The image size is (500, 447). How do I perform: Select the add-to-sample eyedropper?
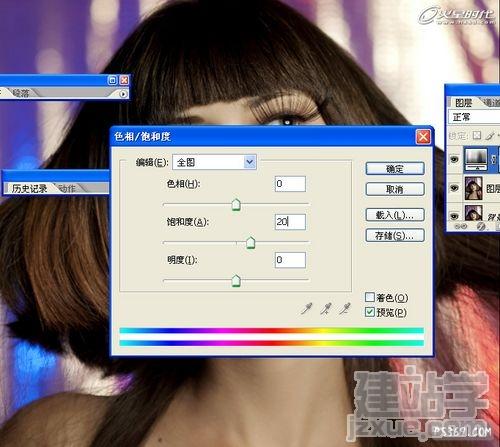point(326,309)
